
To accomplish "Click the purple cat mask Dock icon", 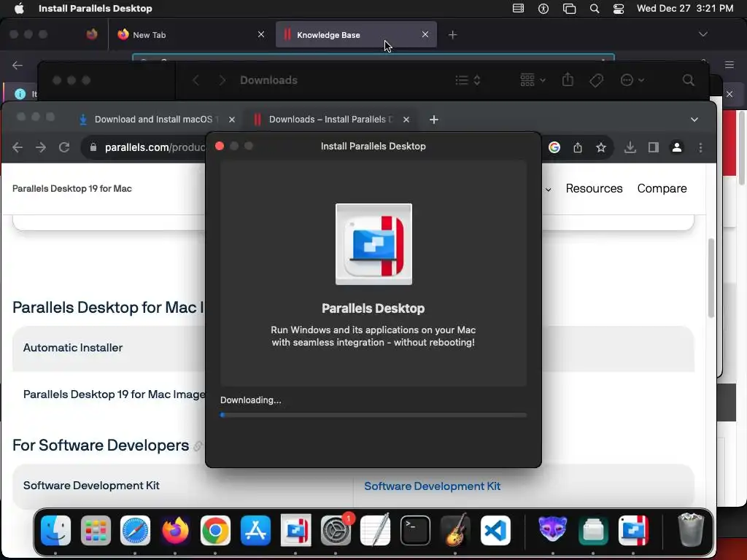I will pos(553,531).
